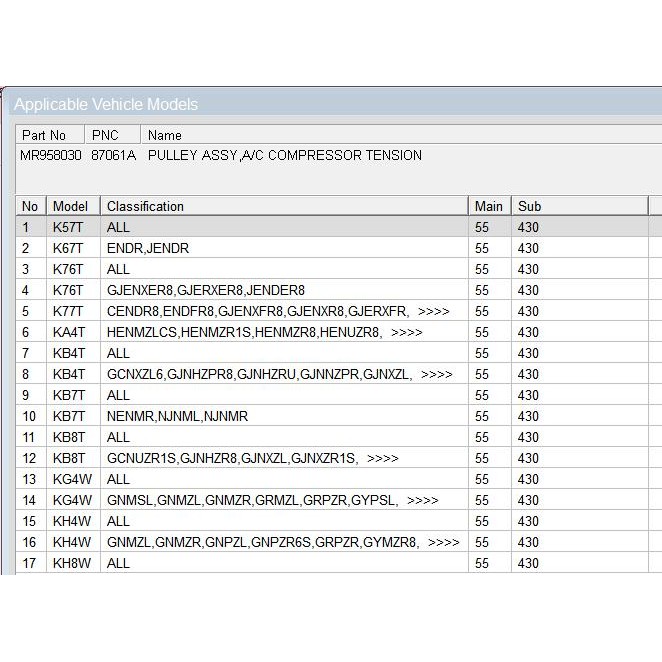The width and height of the screenshot is (662, 662).
Task: Click Main value 55 in row 1
Action: click(482, 227)
